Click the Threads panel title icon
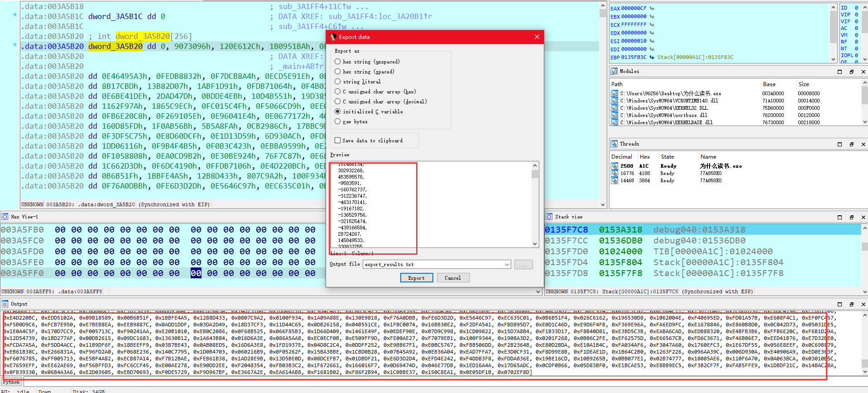Screen dimensions: 868x393 [x=614, y=144]
